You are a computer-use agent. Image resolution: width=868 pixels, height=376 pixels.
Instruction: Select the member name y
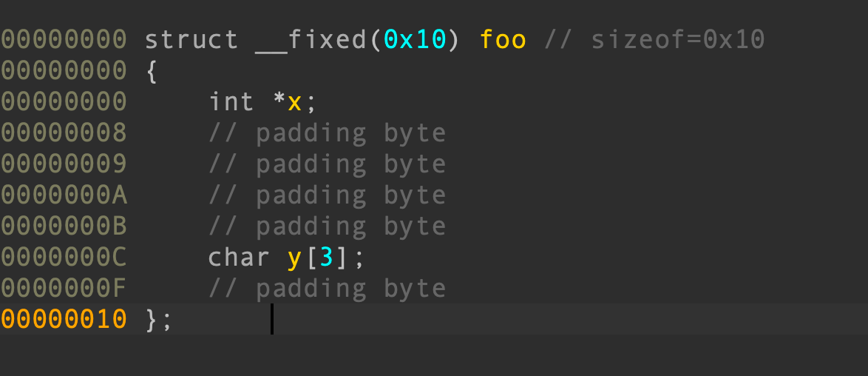[295, 258]
